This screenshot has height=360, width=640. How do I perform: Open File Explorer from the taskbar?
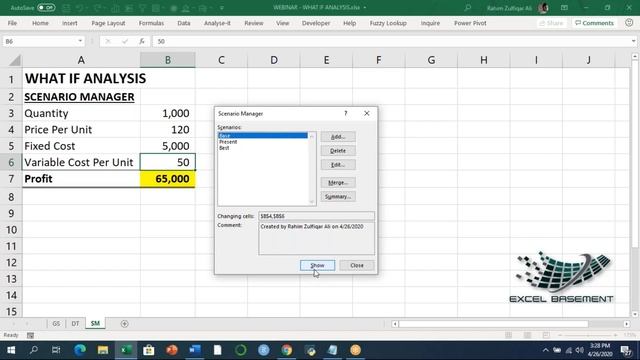click(x=103, y=350)
